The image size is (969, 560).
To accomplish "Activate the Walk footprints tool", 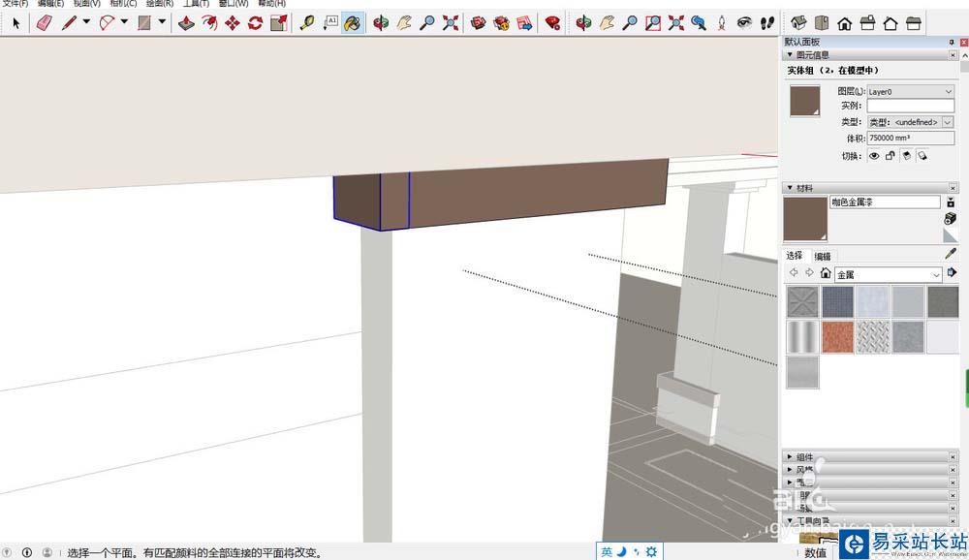I will [x=767, y=23].
